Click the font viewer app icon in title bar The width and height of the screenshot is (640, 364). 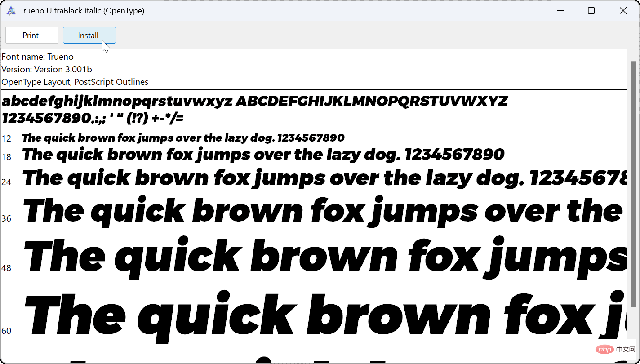coord(11,11)
